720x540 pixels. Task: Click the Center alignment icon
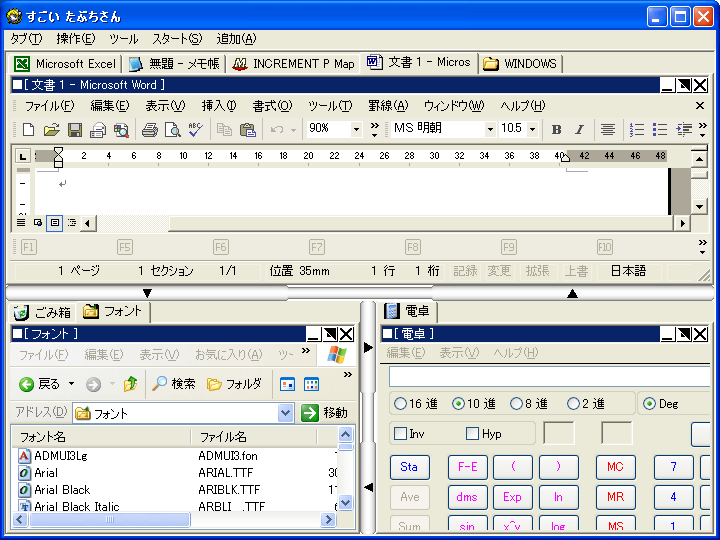[x=608, y=129]
